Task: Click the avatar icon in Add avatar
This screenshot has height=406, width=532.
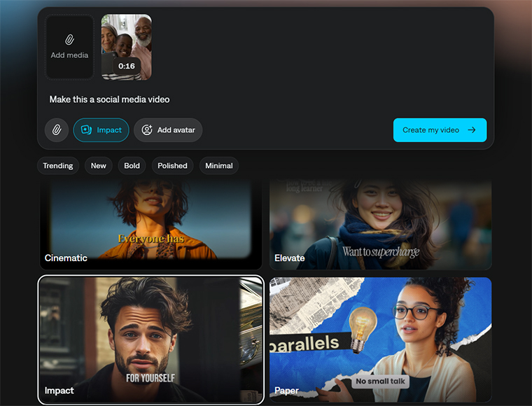Action: 146,130
